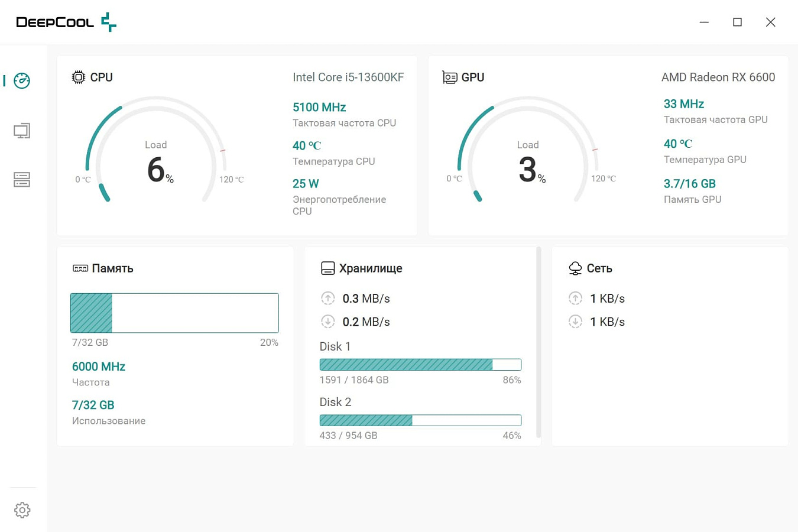This screenshot has width=798, height=532.
Task: Click the 5100 MHz CPU clock value
Action: click(x=319, y=107)
